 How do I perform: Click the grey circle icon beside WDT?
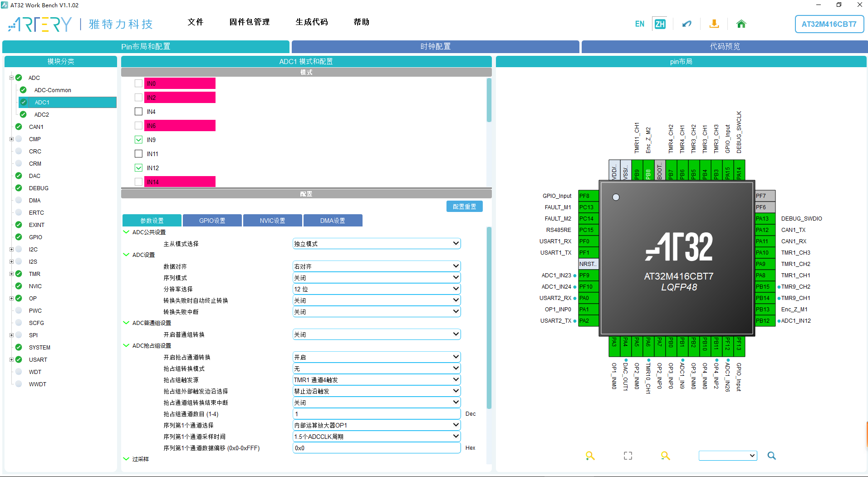[19, 372]
